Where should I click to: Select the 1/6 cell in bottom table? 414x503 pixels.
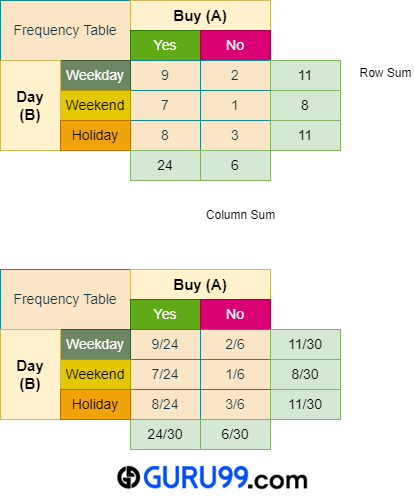[x=235, y=374]
